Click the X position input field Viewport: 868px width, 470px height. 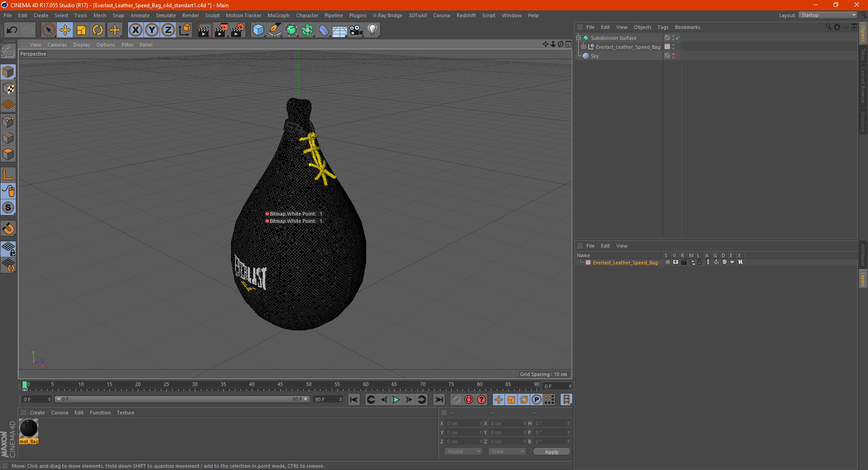(x=463, y=423)
